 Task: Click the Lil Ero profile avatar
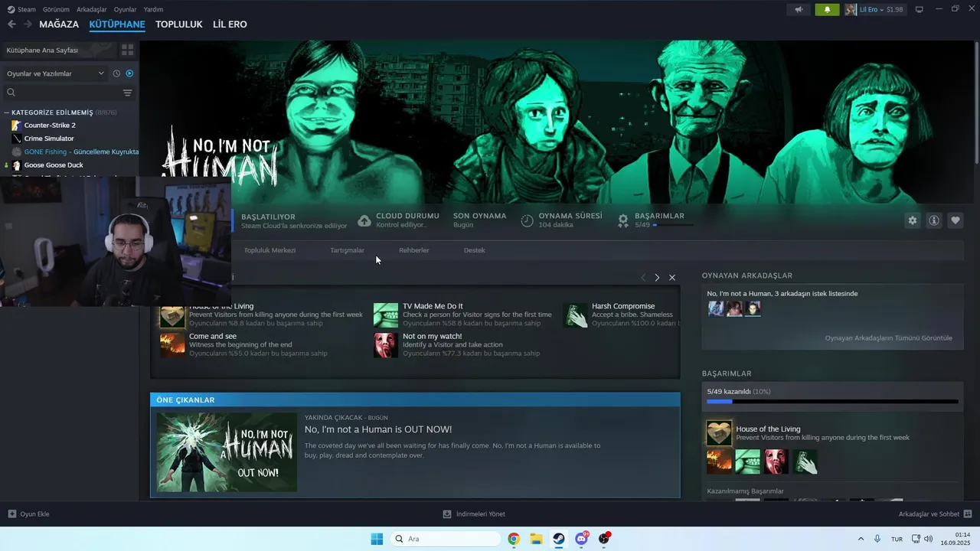point(851,9)
